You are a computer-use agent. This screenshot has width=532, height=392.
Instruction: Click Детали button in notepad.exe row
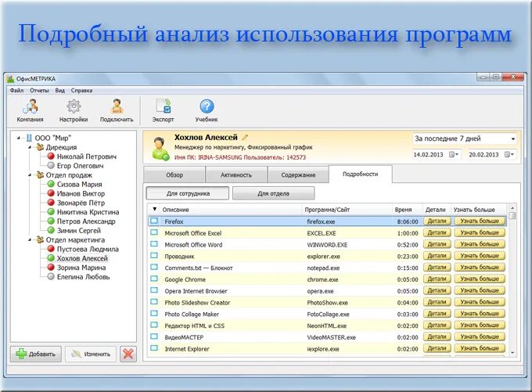point(437,268)
